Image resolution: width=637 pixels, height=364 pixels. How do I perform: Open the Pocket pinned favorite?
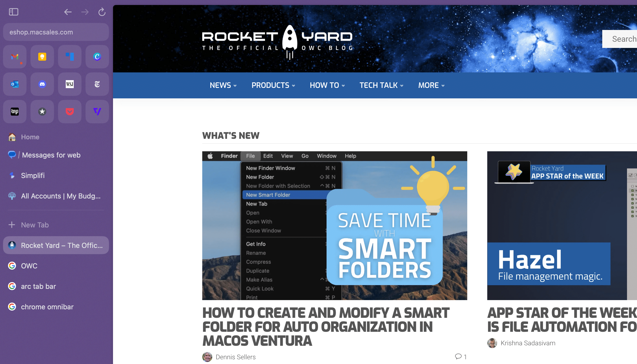69,112
